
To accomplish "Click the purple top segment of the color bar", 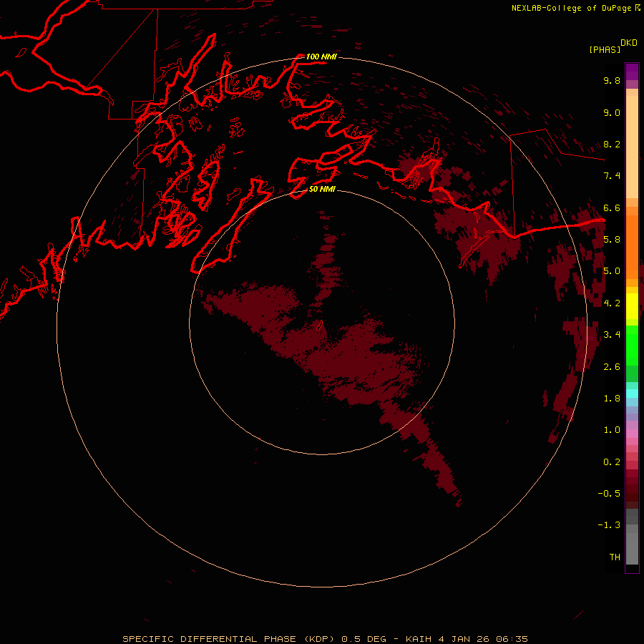I will click(x=632, y=72).
